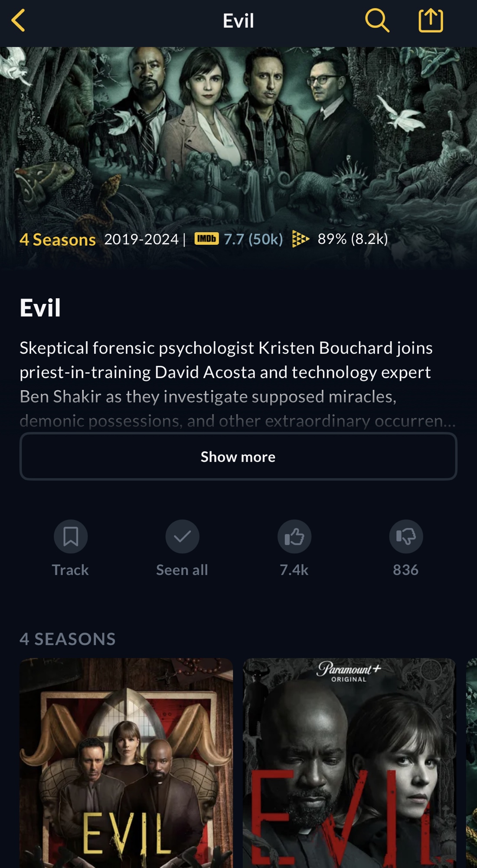Viewport: 477px width, 868px height.
Task: Tap the 4 SEASONS section header
Action: point(68,639)
